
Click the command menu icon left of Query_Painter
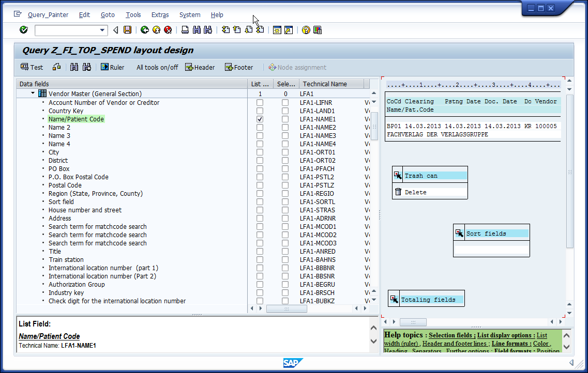(x=18, y=14)
